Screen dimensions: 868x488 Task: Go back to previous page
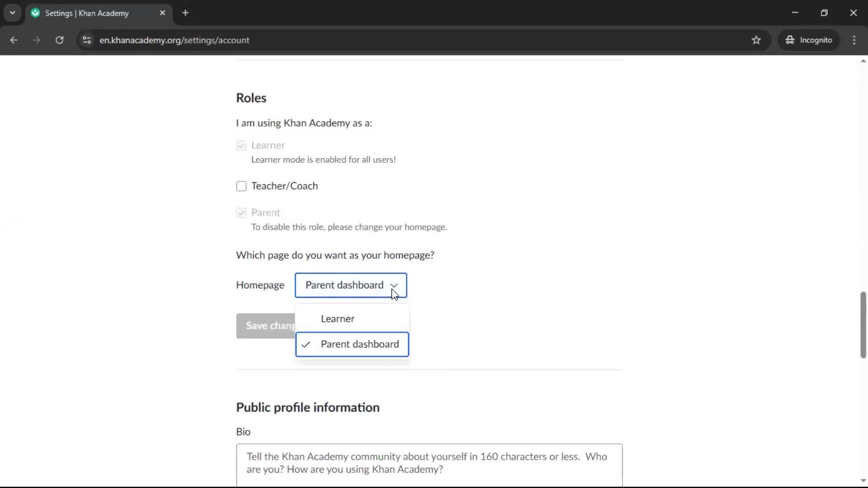tap(14, 40)
